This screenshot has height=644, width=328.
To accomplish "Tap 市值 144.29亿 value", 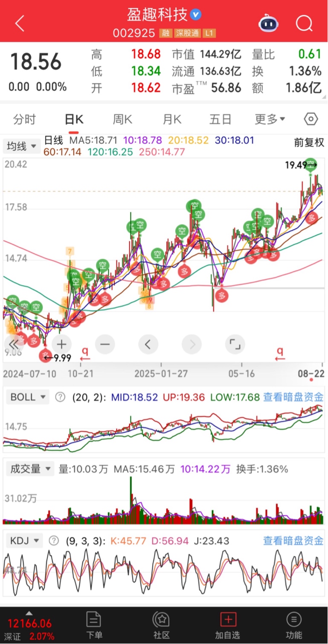I will 207,54.
